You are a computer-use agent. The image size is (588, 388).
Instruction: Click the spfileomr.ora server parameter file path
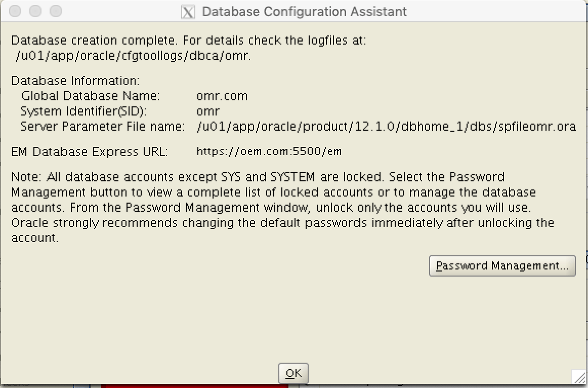click(386, 127)
